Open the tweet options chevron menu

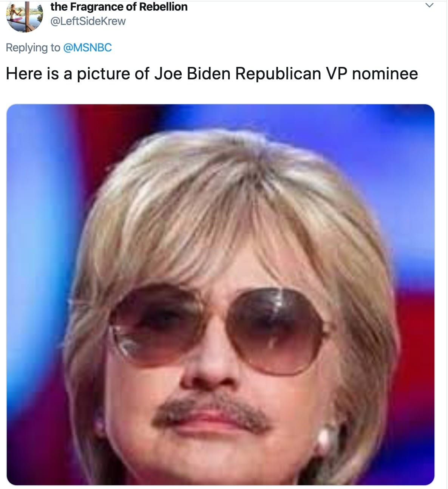429,6
